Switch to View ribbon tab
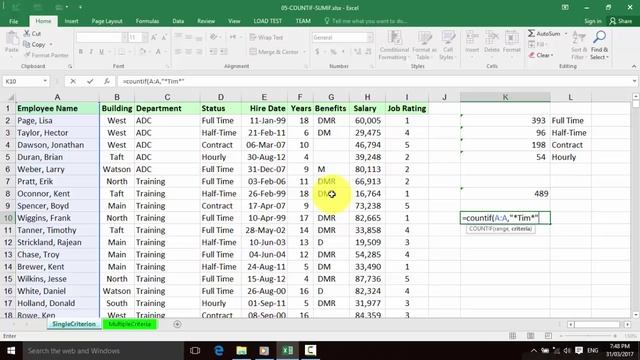 [x=234, y=21]
